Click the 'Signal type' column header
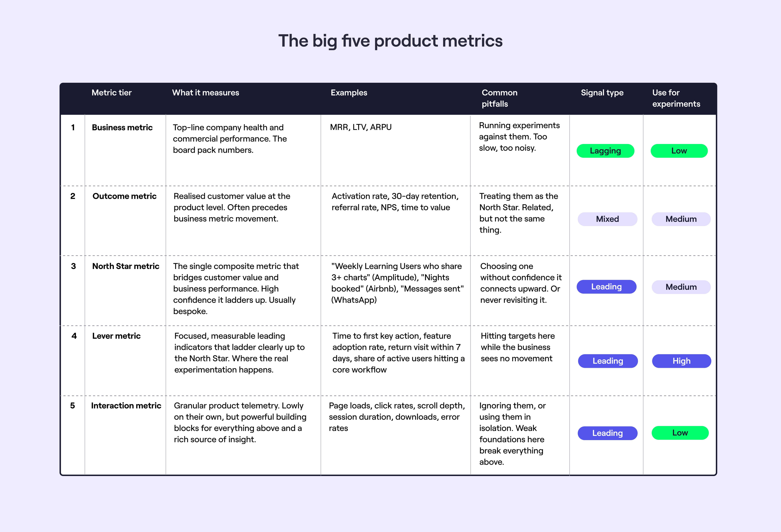 [602, 93]
